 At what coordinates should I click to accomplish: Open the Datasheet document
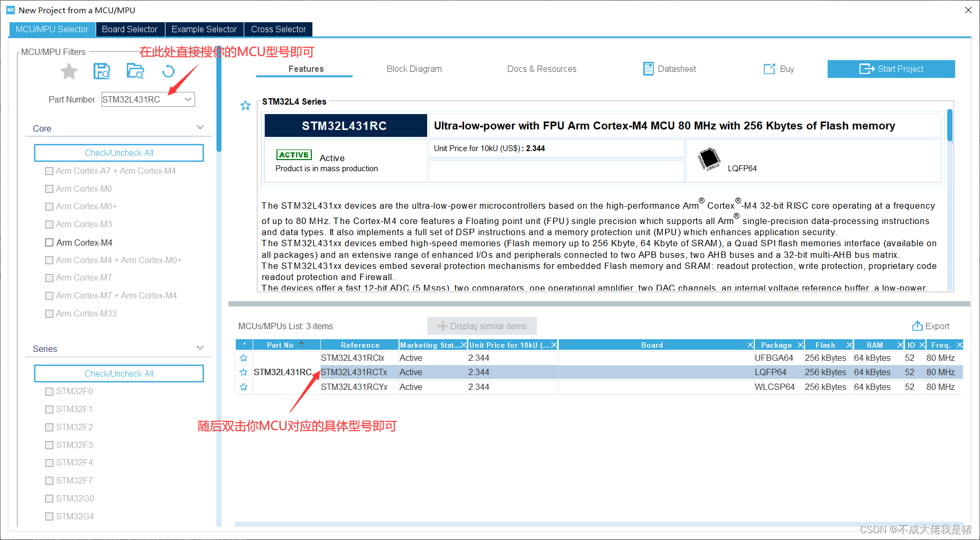pos(669,69)
